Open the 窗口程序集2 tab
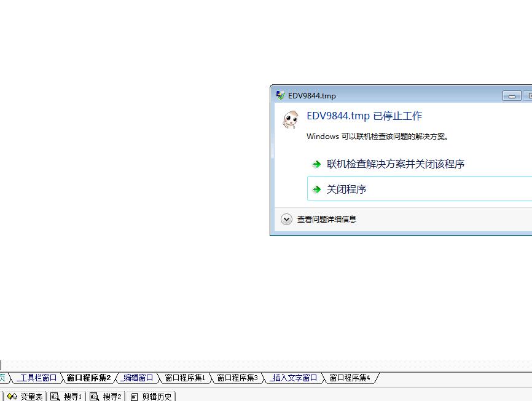 [x=88, y=378]
